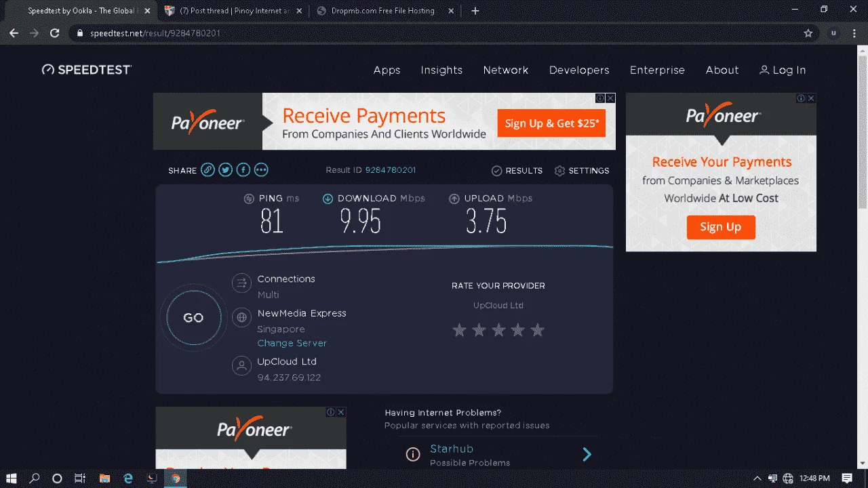This screenshot has width=868, height=488.
Task: Click the GO button to start test
Action: tap(193, 318)
